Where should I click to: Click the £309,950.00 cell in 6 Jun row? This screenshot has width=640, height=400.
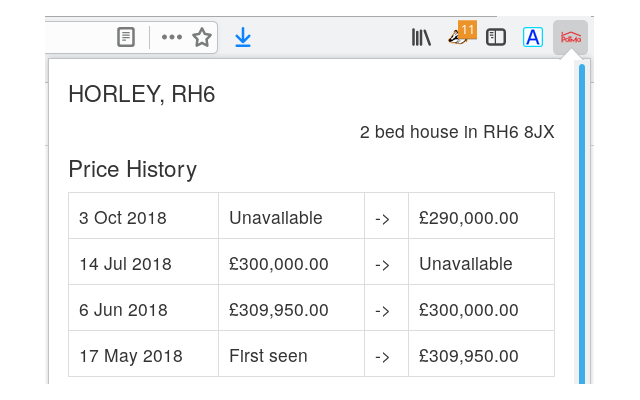(x=291, y=308)
